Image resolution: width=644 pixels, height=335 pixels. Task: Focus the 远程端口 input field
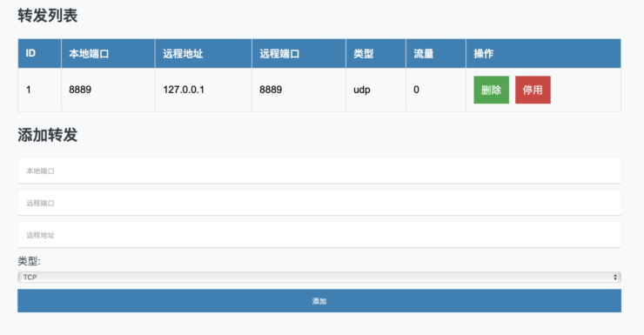pos(319,203)
